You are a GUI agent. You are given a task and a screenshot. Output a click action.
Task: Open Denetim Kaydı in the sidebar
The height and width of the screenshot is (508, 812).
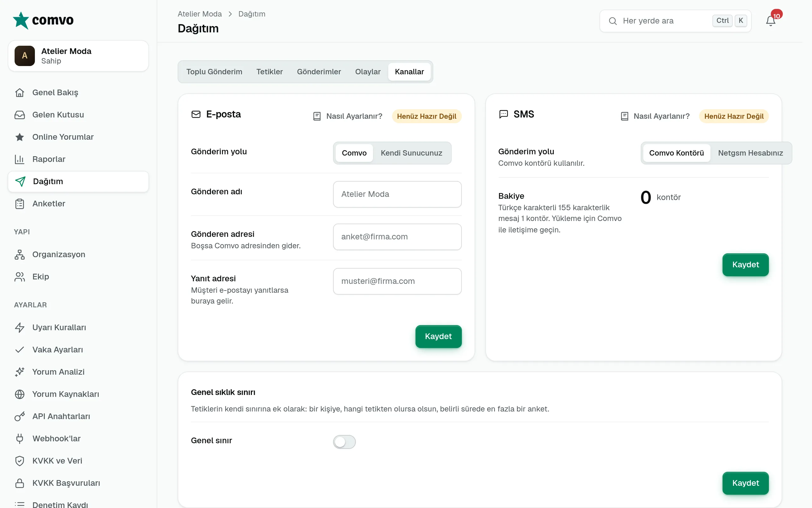(x=78, y=504)
